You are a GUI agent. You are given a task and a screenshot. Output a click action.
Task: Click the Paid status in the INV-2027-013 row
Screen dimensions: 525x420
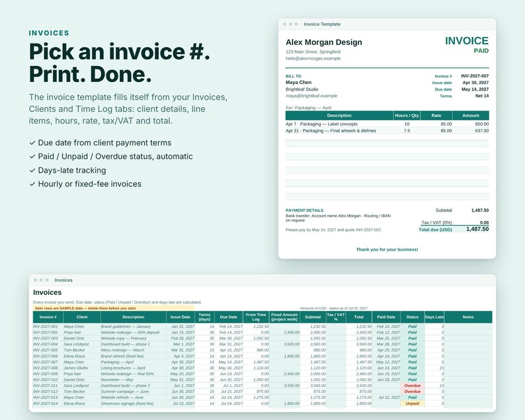coord(412,398)
